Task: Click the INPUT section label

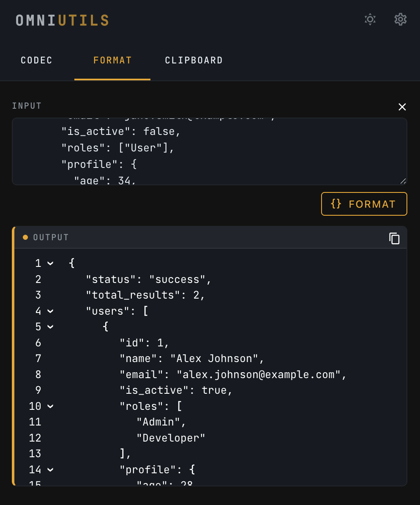Action: tap(27, 106)
